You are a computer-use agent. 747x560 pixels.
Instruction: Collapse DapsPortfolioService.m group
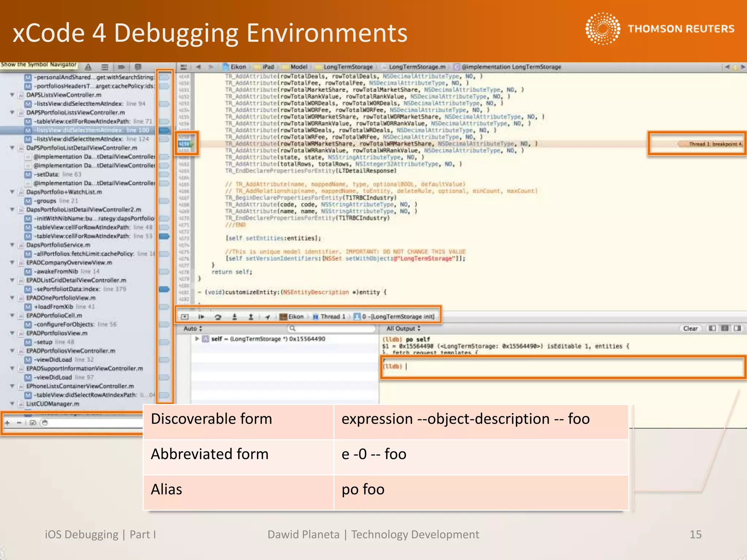pyautogui.click(x=12, y=245)
